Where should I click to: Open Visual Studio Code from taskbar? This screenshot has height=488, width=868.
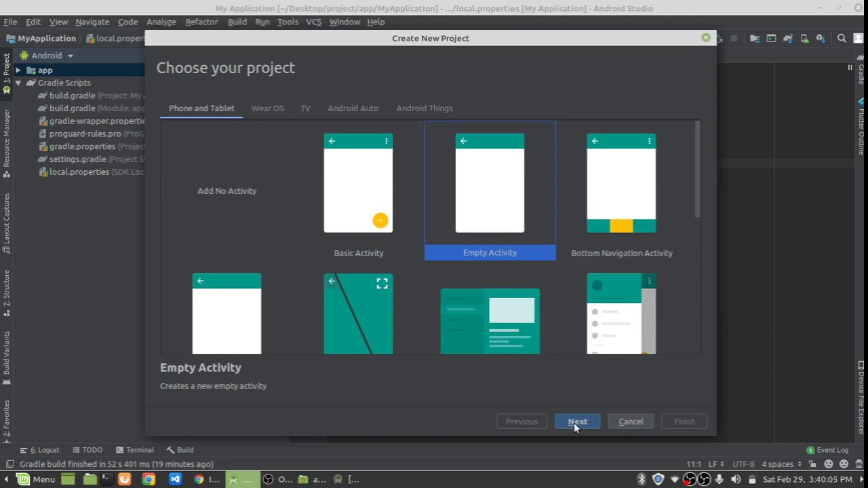pos(175,479)
